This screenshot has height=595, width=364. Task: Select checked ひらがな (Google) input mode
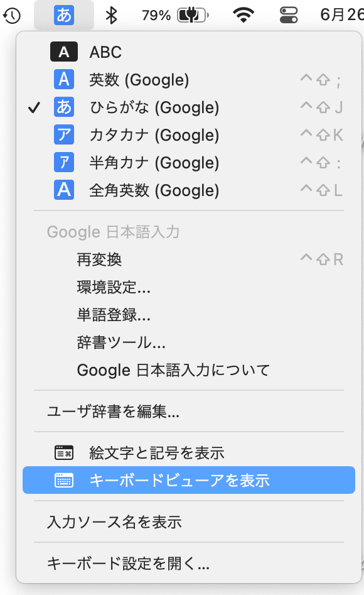coord(189,107)
